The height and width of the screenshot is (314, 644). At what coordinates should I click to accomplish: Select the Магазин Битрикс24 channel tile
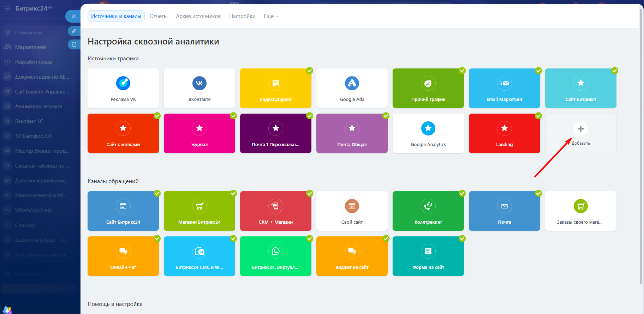click(x=199, y=211)
